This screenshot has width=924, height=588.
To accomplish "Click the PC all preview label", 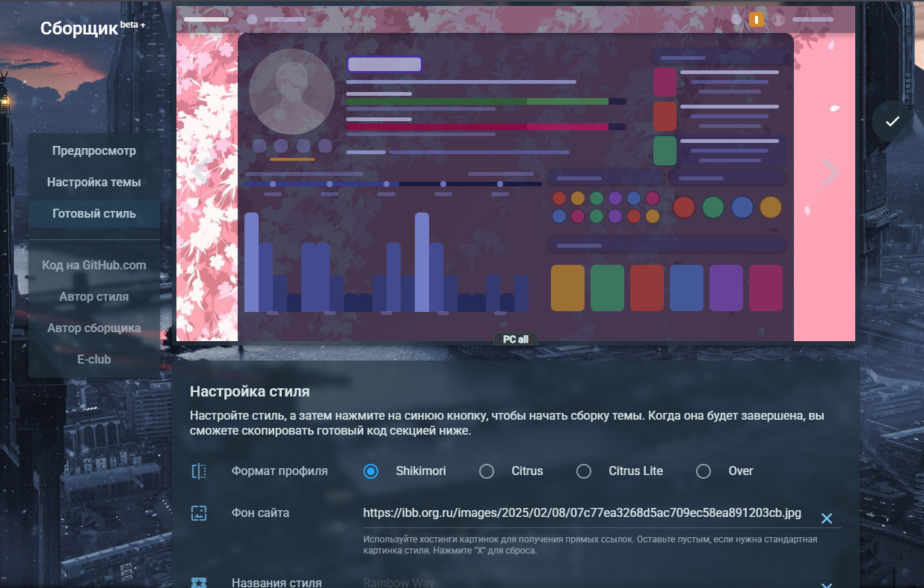I will point(515,340).
